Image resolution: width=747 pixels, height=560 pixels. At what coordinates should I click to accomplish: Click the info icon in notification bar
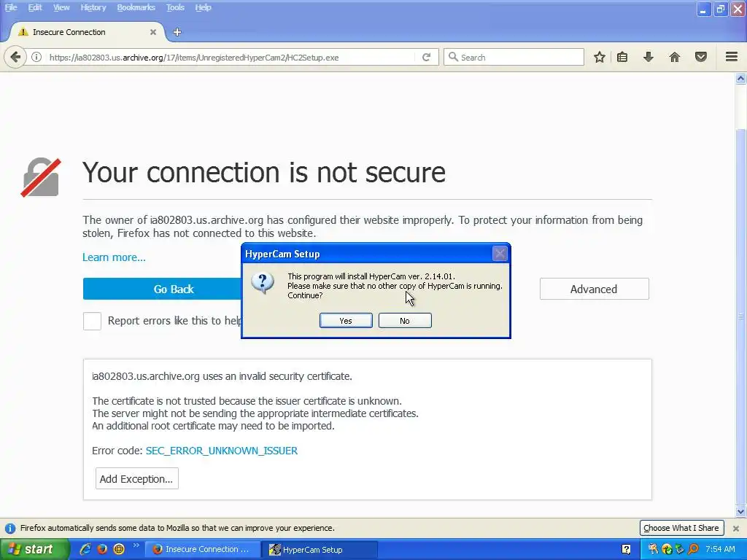tap(10, 529)
